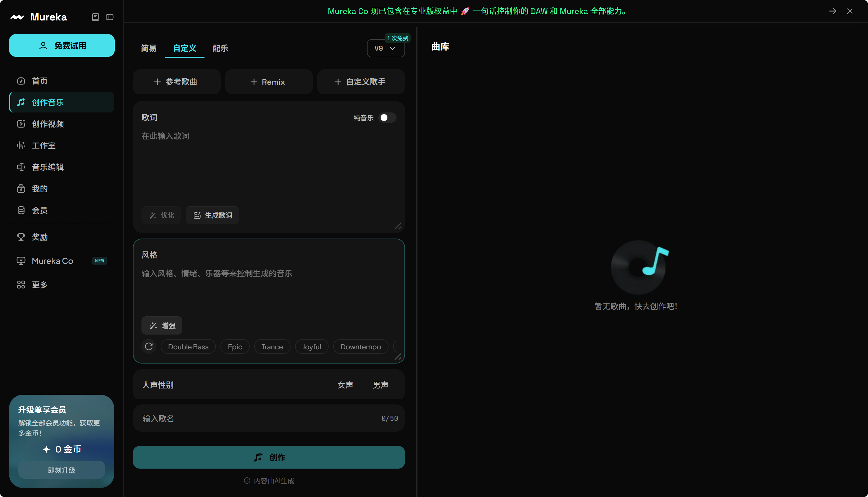Open 更多 from the sidebar
The height and width of the screenshot is (497, 868).
62,285
